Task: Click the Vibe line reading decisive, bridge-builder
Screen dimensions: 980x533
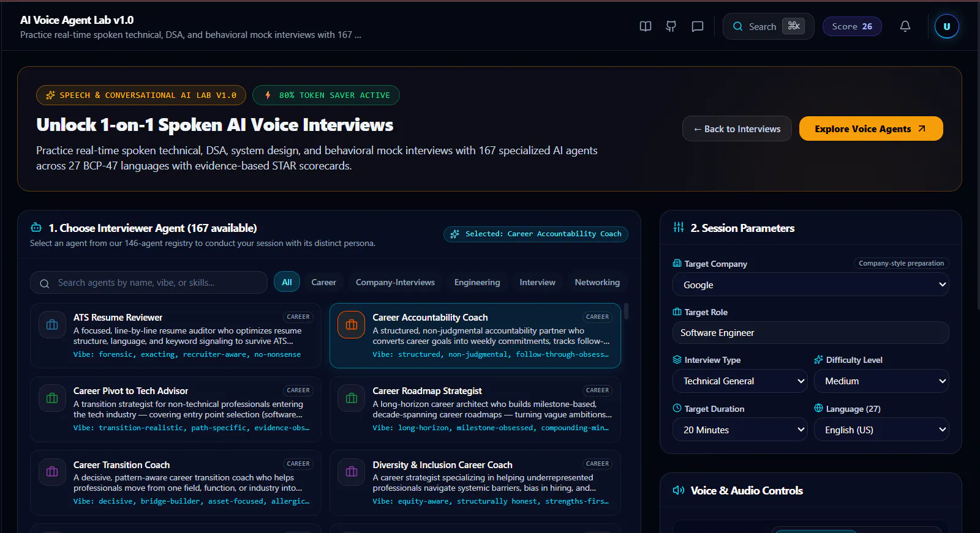Action: tap(191, 501)
